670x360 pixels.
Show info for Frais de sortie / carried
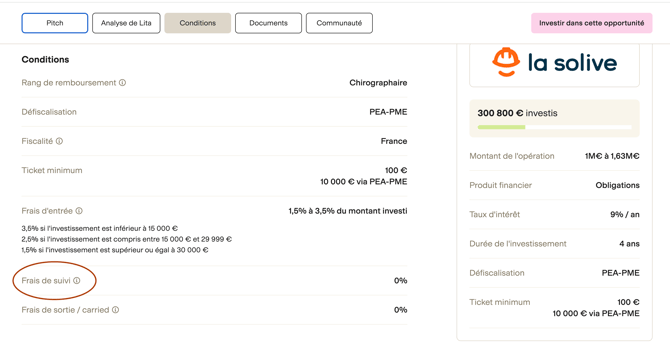pos(115,310)
